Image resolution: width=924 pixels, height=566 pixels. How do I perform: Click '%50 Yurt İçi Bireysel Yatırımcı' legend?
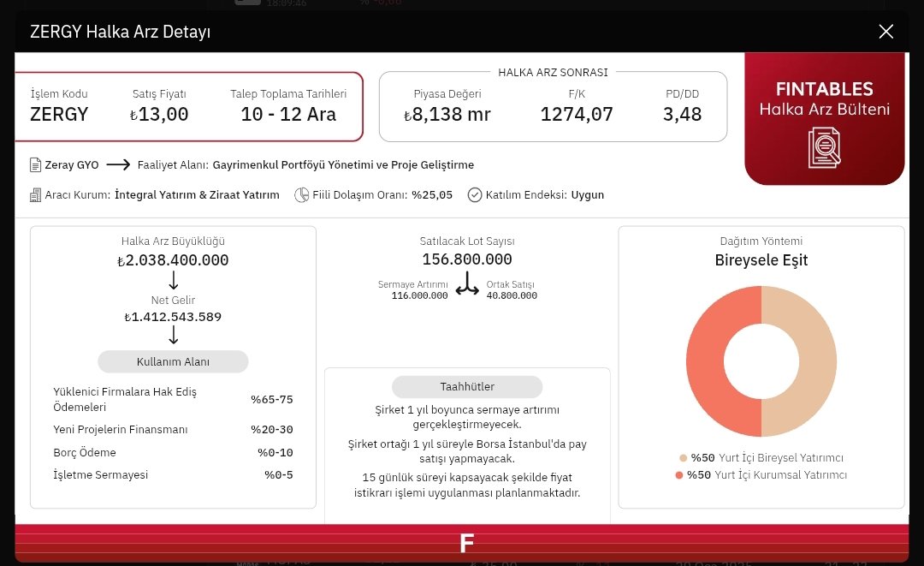pos(767,458)
